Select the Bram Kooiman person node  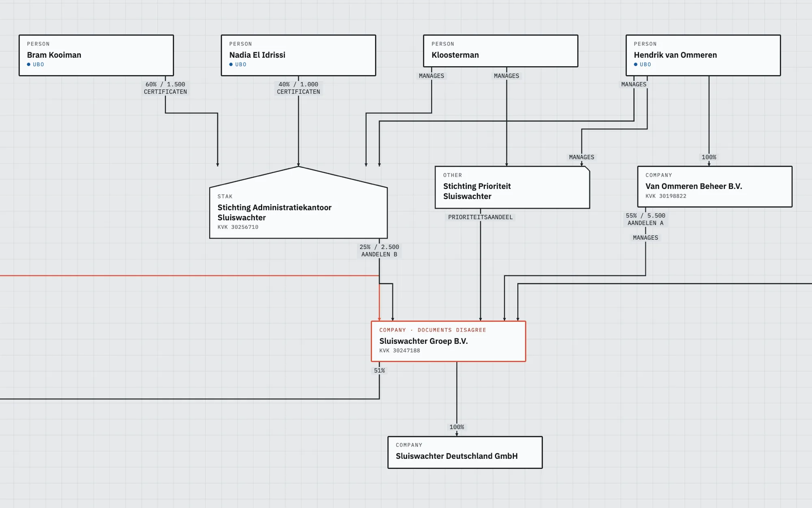96,55
